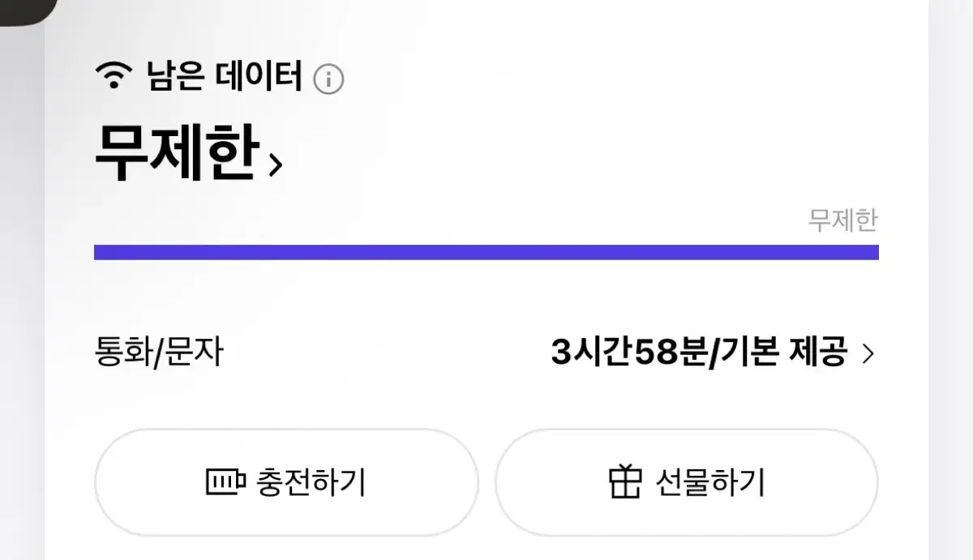Click empty white space below 통화/문자 label
Image resolution: width=973 pixels, height=560 pixels.
pos(243,401)
